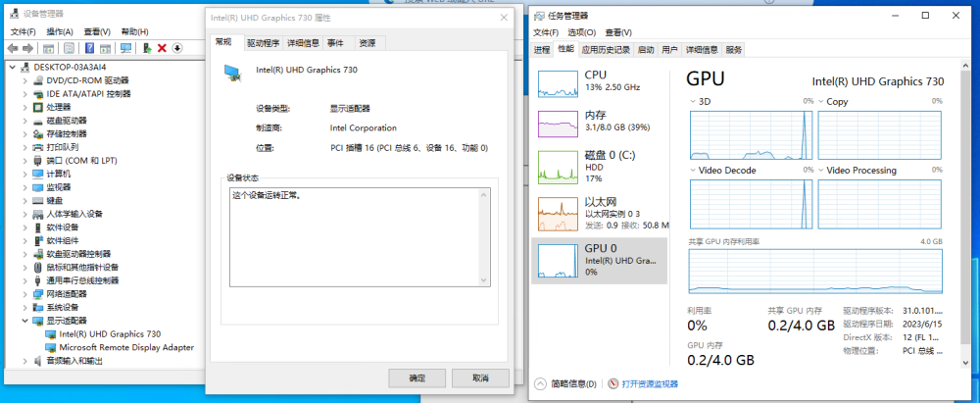Open the Video Decode graph dropdown
This screenshot has width=980, height=403.
pos(693,171)
